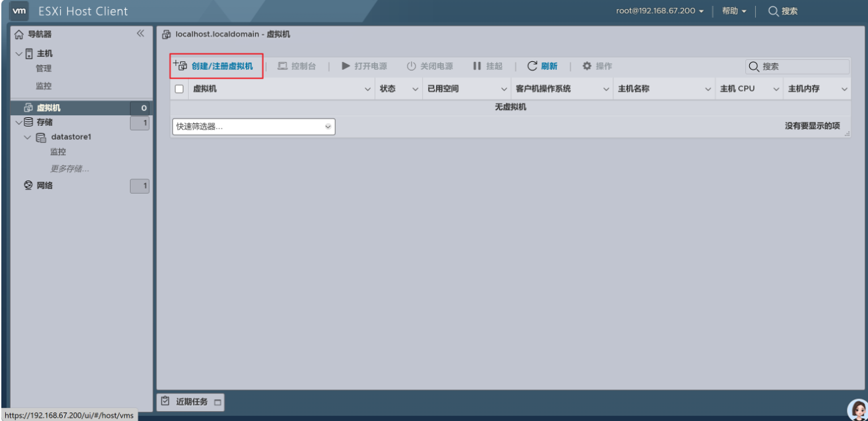Screen dimensions: 868x421
Task: Open the Recent Tasks panel
Action: (191, 401)
